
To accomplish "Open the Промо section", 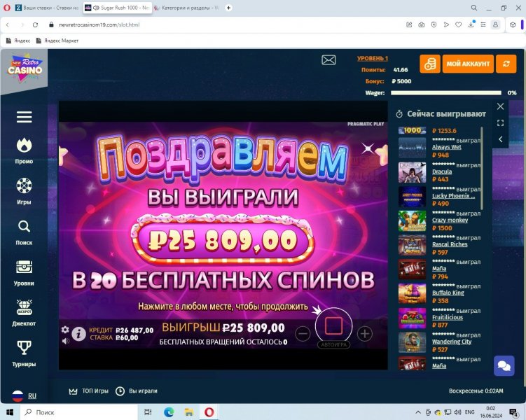I will (x=24, y=150).
